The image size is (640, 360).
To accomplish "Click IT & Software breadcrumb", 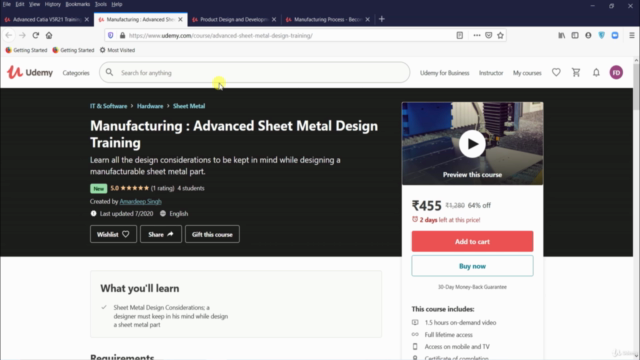I will (109, 106).
